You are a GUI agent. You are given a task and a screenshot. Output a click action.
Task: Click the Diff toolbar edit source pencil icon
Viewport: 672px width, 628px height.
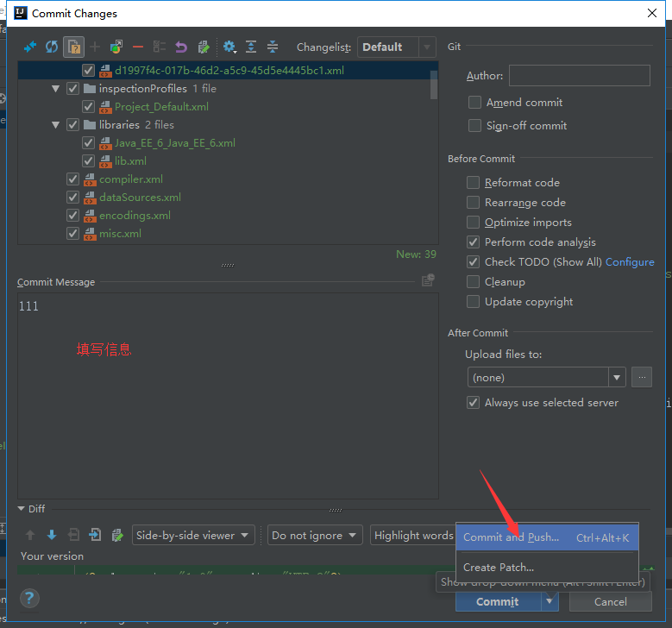(117, 535)
